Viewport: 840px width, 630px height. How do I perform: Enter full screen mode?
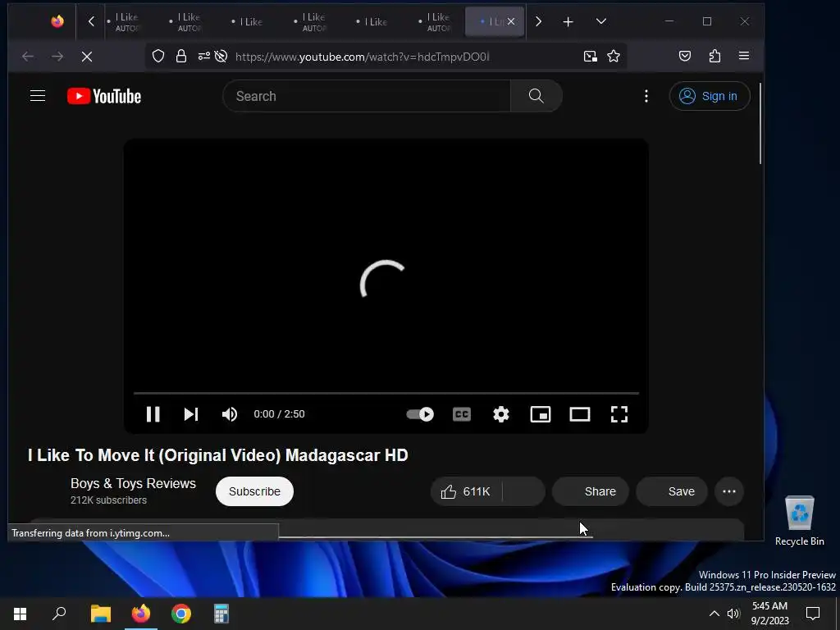[619, 414]
